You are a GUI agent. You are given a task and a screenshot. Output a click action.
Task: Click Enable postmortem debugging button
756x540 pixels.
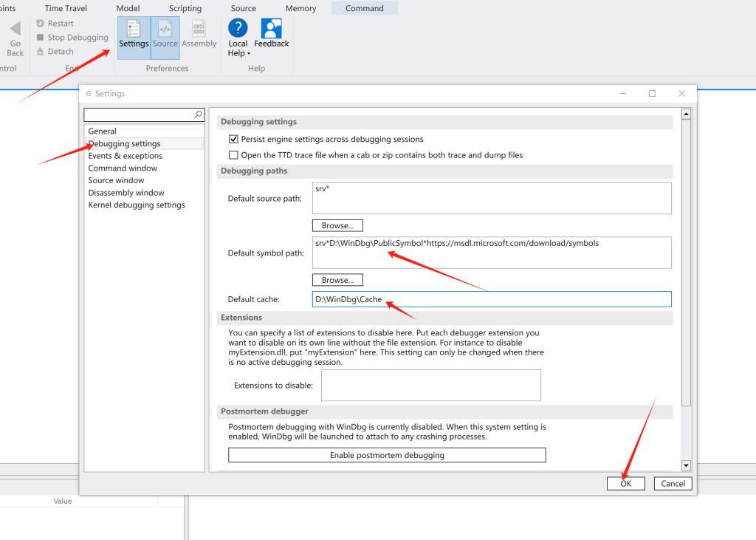pyautogui.click(x=387, y=455)
